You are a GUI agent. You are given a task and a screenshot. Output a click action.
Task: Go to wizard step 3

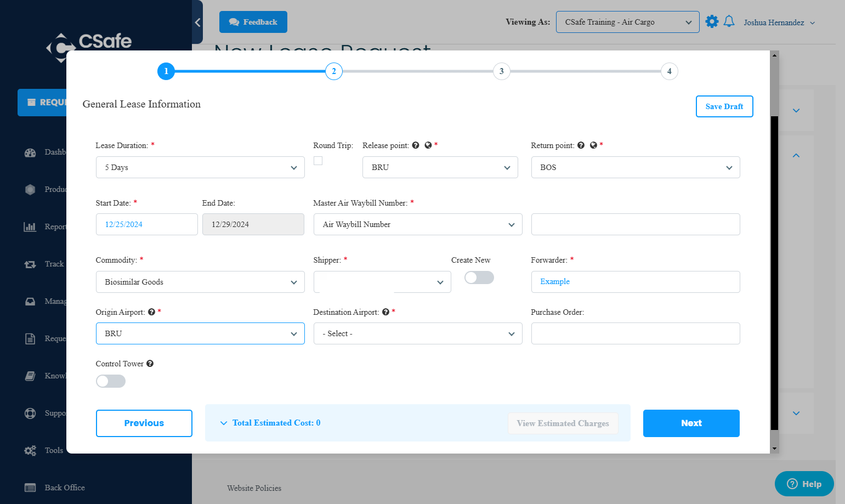point(502,71)
